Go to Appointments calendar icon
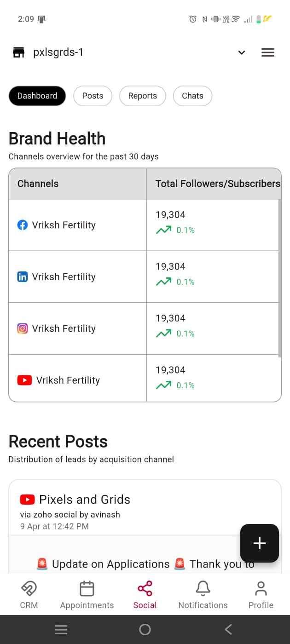 point(87,594)
